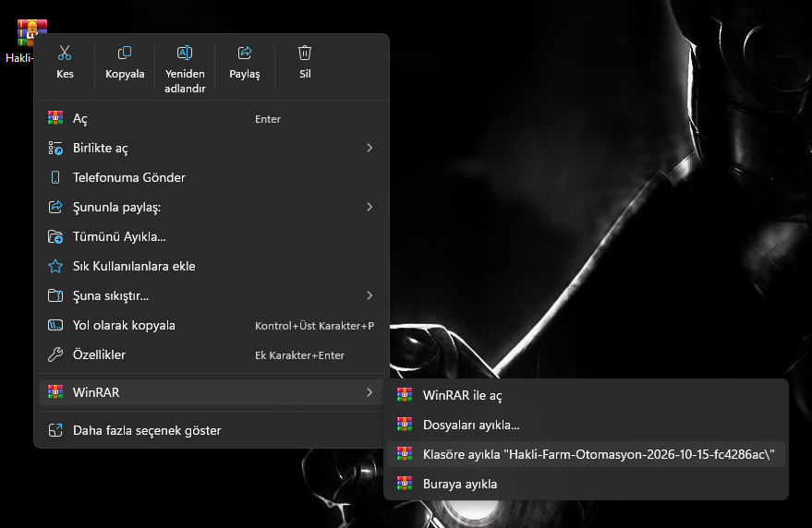Viewport: 812px width, 528px height.
Task: Click WinRAR books icon in main menu
Action: pos(55,392)
